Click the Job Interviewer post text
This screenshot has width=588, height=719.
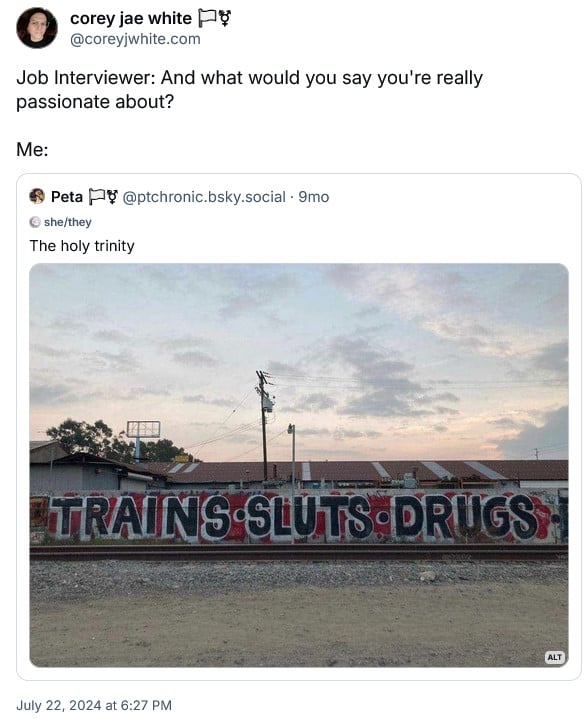[250, 89]
